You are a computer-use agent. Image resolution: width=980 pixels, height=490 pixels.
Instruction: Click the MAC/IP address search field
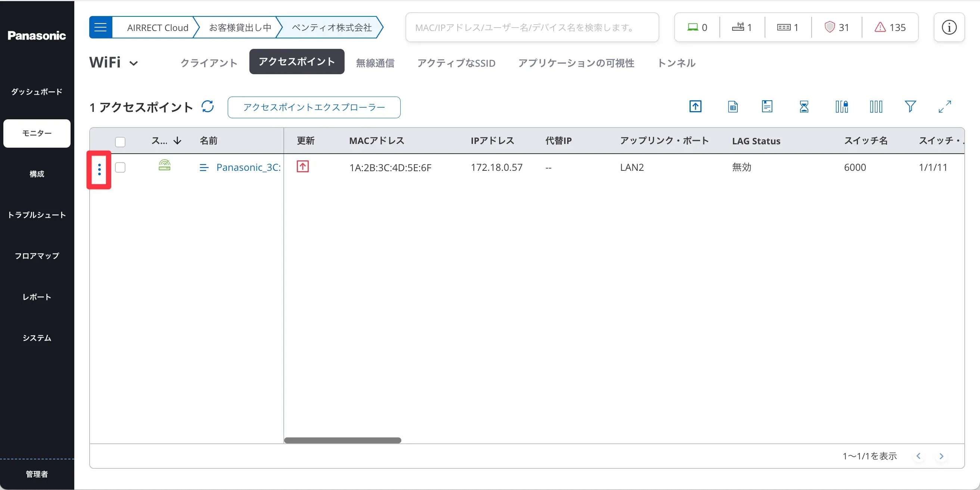click(532, 27)
